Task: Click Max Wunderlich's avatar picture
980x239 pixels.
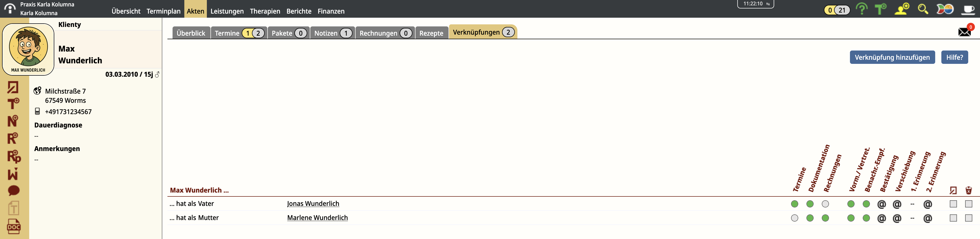Action: point(28,49)
